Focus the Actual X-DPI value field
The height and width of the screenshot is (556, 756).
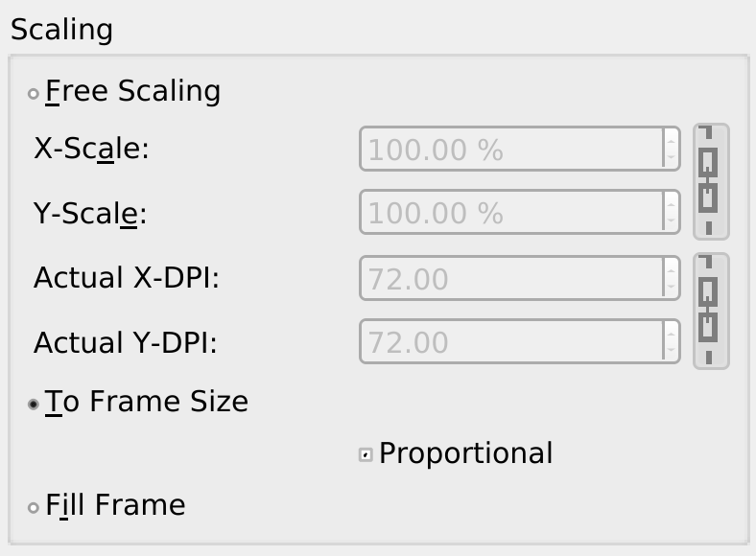click(x=510, y=279)
